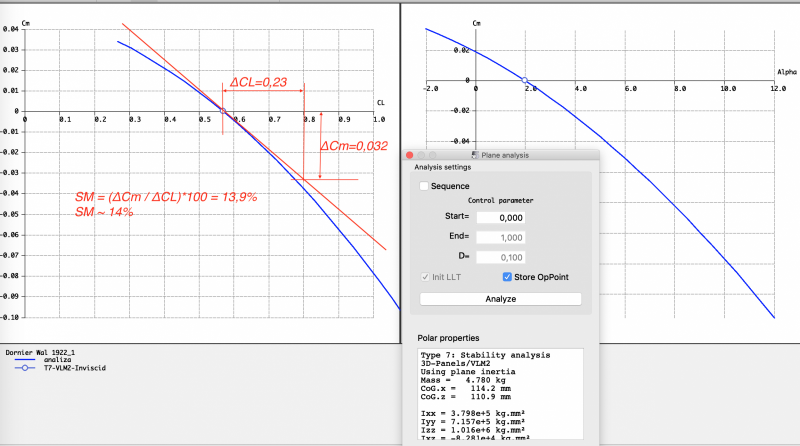
Task: Click the D= increment field
Action: 514,257
